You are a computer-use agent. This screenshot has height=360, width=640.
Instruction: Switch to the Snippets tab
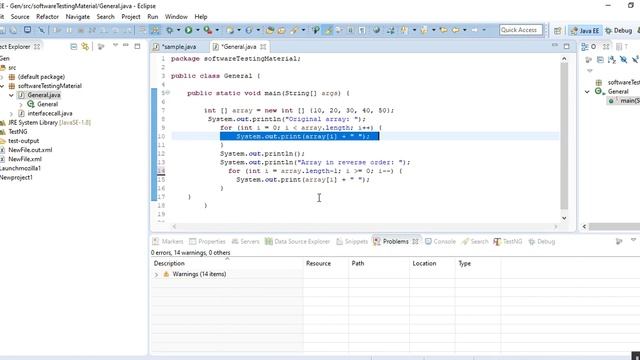pos(352,242)
